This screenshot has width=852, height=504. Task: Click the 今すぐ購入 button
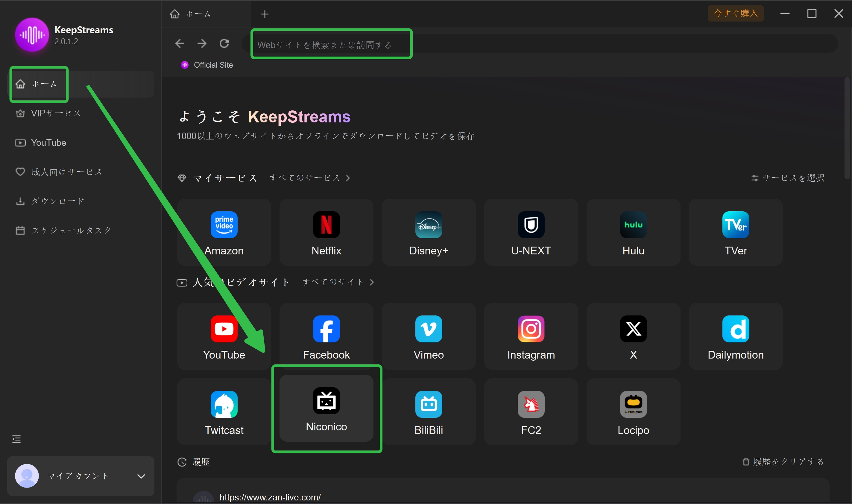[736, 13]
